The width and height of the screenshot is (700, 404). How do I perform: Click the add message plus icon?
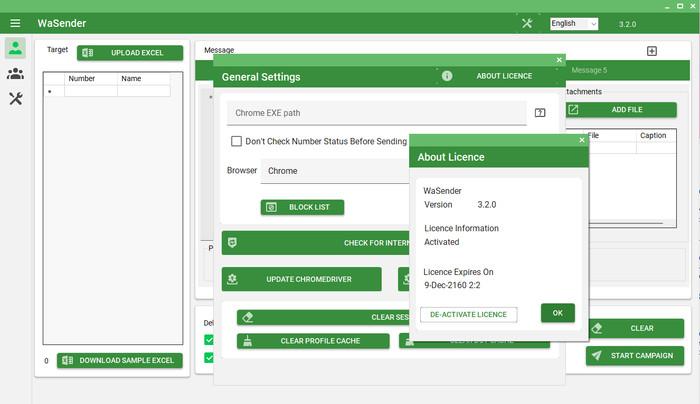pyautogui.click(x=652, y=51)
